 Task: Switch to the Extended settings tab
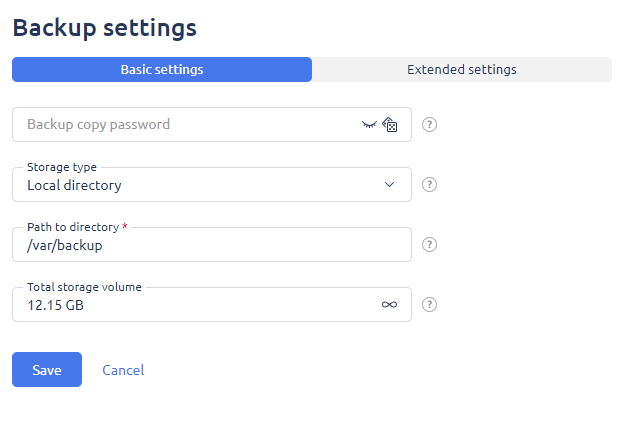pos(461,70)
